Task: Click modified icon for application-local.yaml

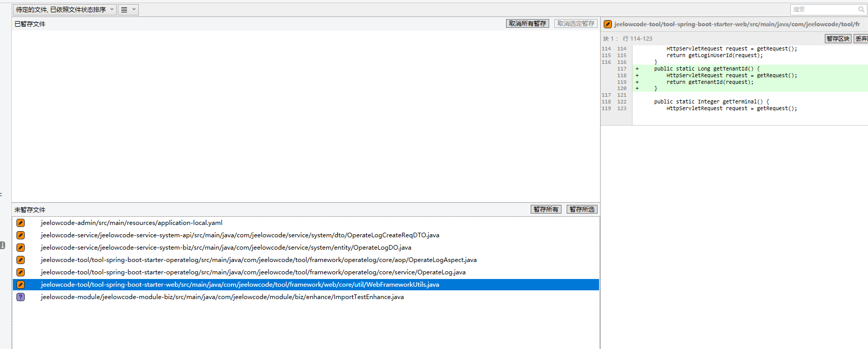Action: [21, 223]
